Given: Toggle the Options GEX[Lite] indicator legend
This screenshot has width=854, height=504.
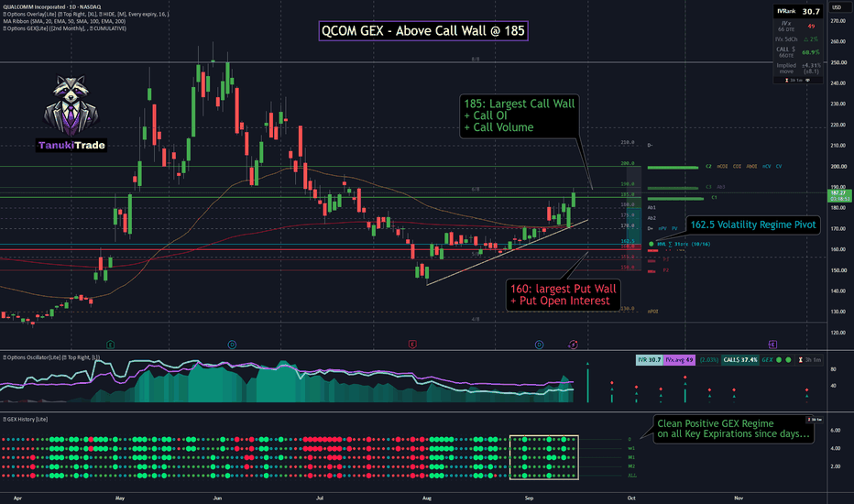Looking at the screenshot, I should [x=64, y=28].
